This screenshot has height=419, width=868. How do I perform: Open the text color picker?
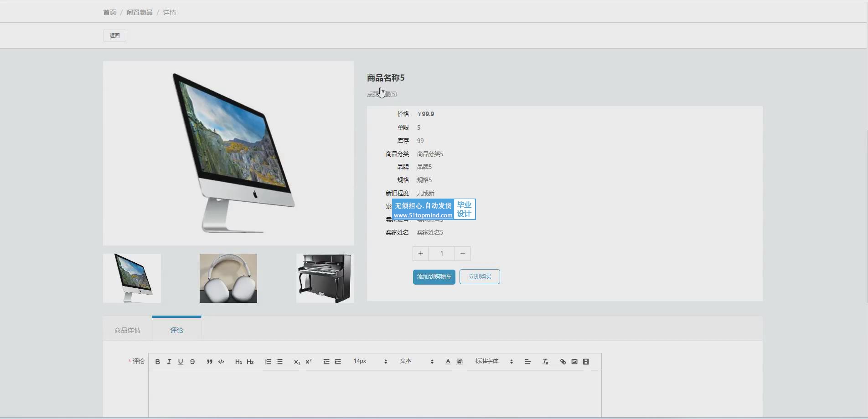pos(448,362)
